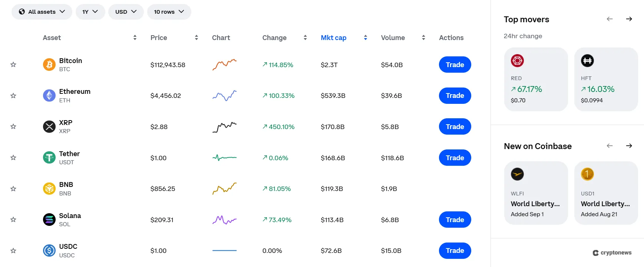The height and width of the screenshot is (267, 644).
Task: Click the Change column header
Action: click(274, 38)
